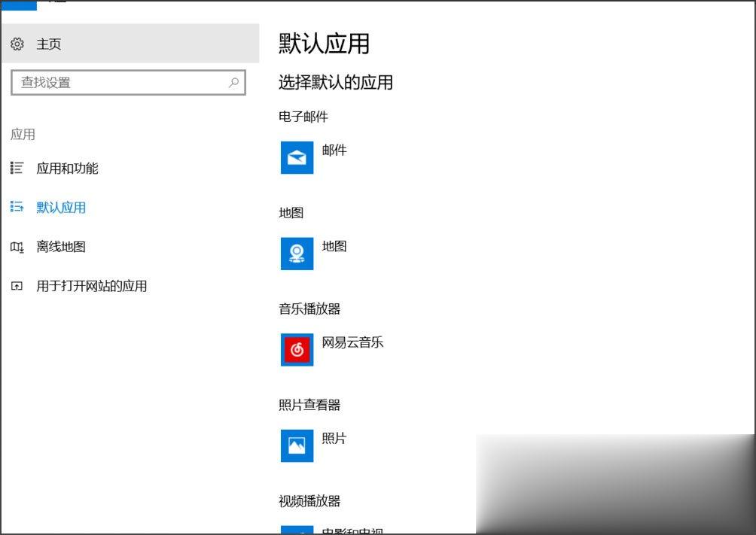Click the Maps app icon under 地图
The height and width of the screenshot is (535, 756).
[297, 254]
